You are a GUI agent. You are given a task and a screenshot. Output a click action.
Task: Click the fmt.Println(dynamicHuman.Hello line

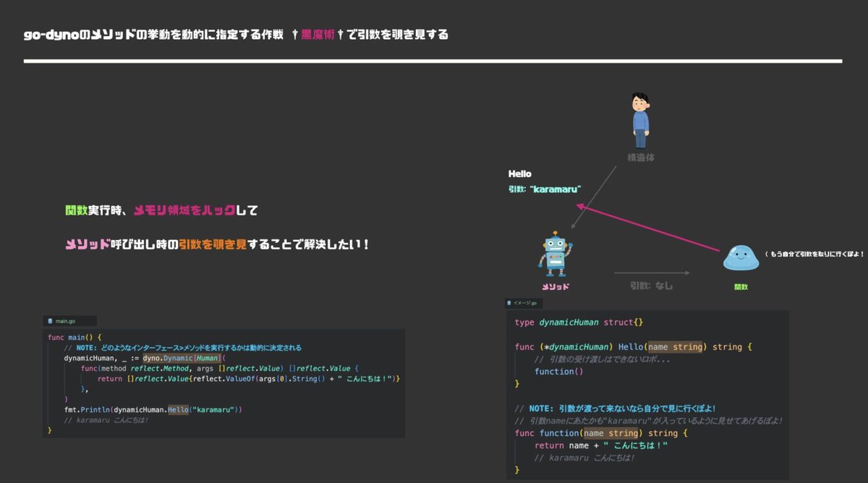[x=153, y=409]
